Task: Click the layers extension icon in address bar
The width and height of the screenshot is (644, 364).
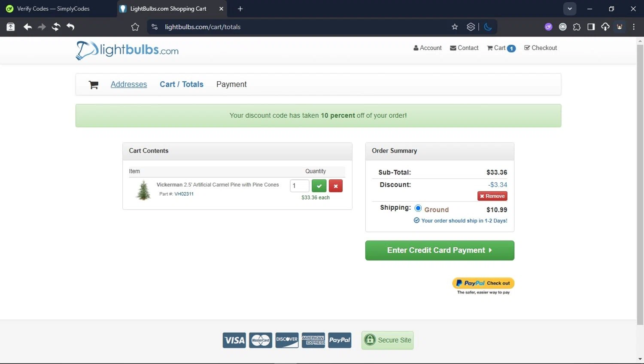Action: coord(471,27)
